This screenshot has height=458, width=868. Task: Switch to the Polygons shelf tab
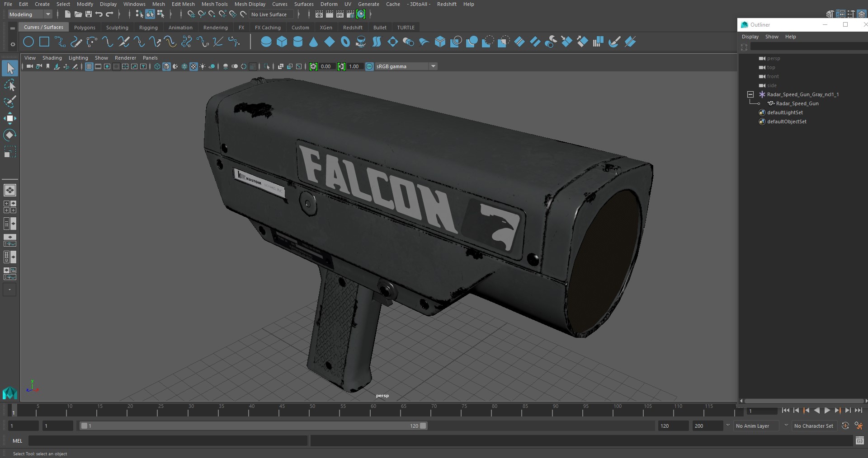85,28
